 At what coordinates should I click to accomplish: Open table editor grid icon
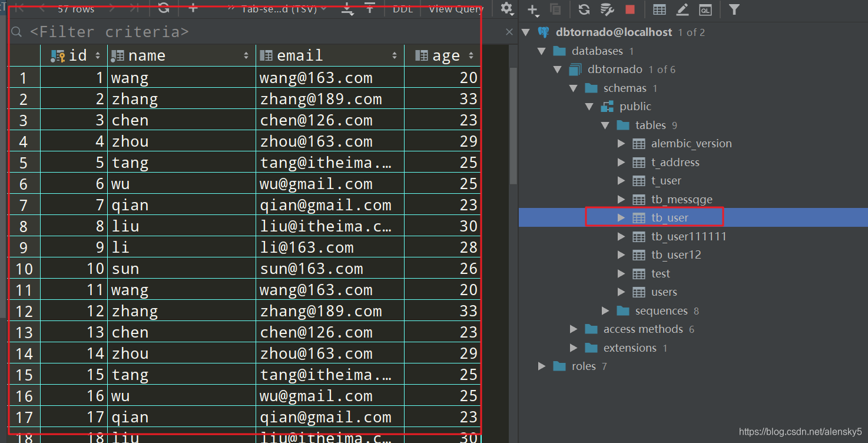click(660, 9)
